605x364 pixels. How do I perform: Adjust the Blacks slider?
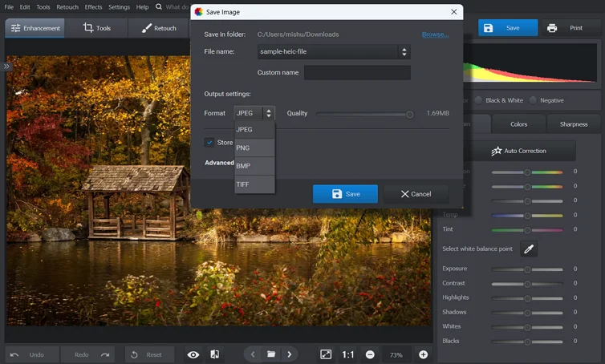(x=527, y=342)
